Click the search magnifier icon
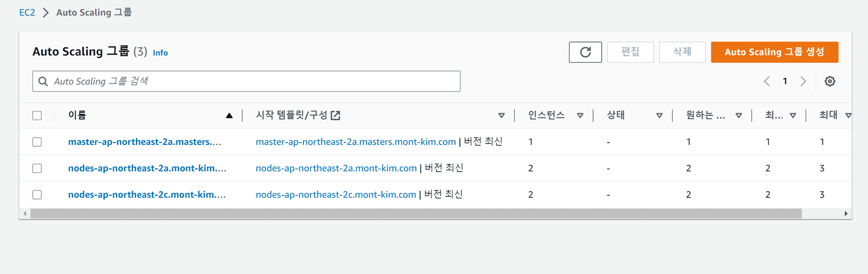 tap(43, 81)
